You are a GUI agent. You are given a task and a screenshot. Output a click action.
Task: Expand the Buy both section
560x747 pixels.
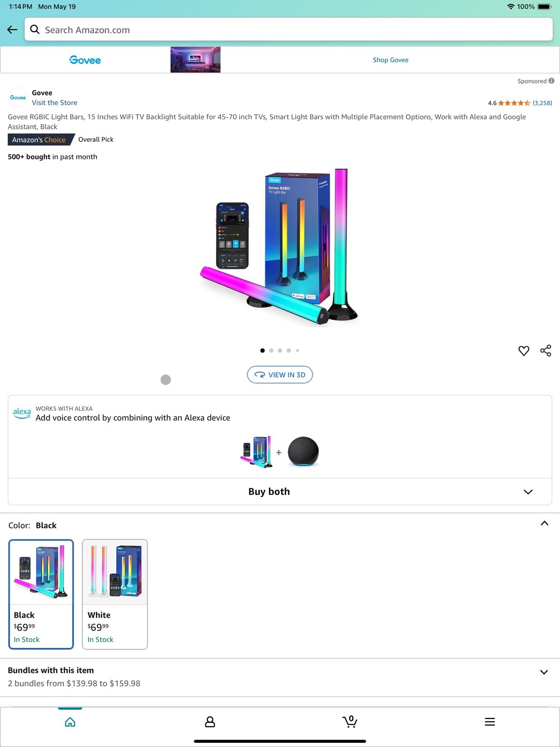point(280,492)
